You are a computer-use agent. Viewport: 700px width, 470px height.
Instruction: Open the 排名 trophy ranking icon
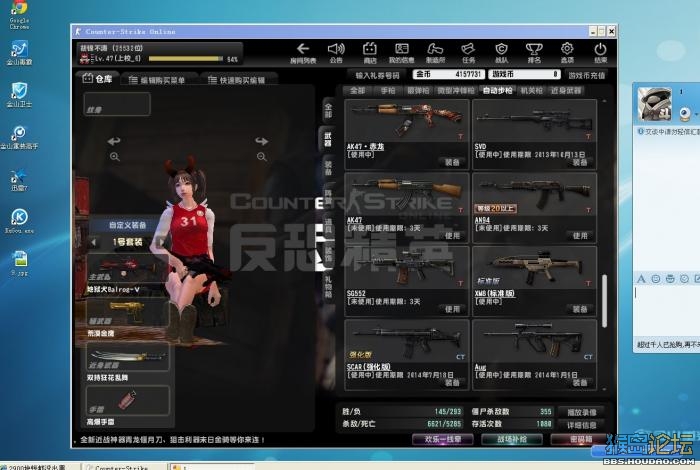click(x=534, y=52)
